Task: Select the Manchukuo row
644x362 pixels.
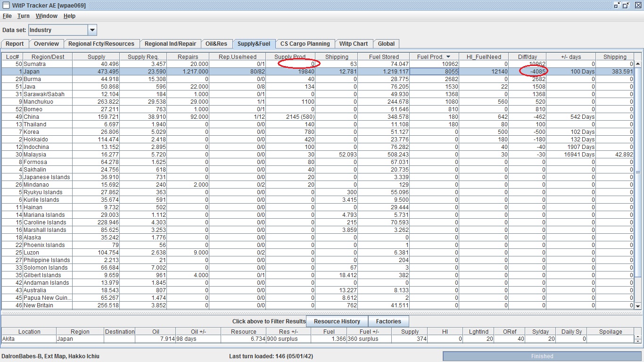Action: [318, 102]
